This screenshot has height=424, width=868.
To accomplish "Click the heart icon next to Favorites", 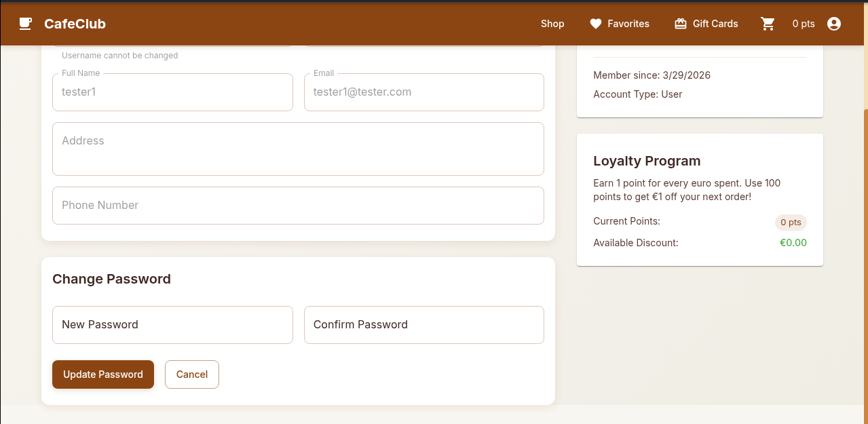I will coord(596,24).
